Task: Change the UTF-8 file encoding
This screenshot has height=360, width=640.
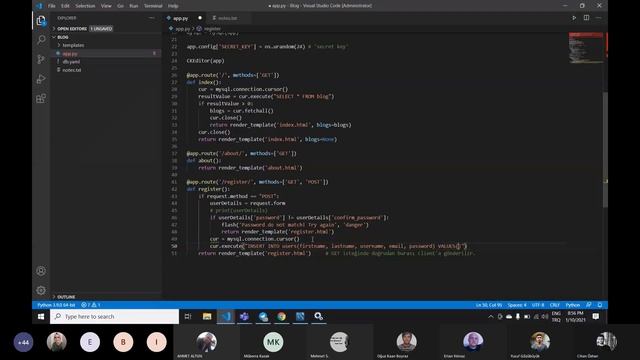Action: pos(538,305)
